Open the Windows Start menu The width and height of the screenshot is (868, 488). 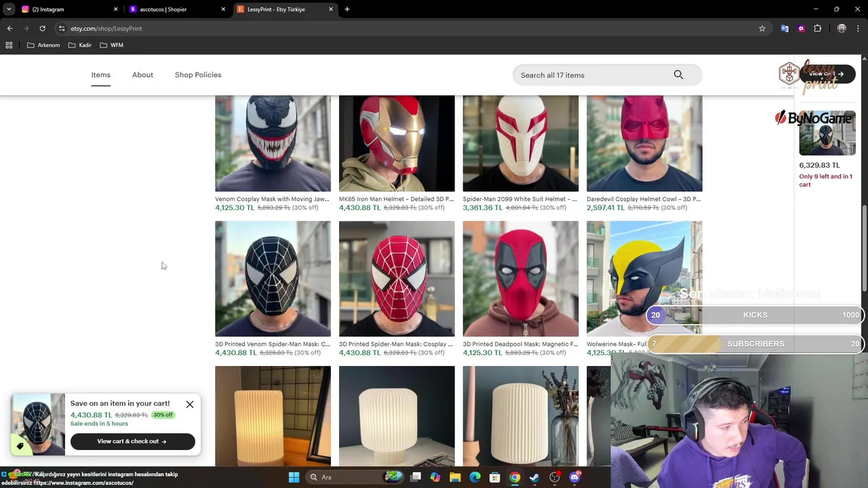click(294, 477)
